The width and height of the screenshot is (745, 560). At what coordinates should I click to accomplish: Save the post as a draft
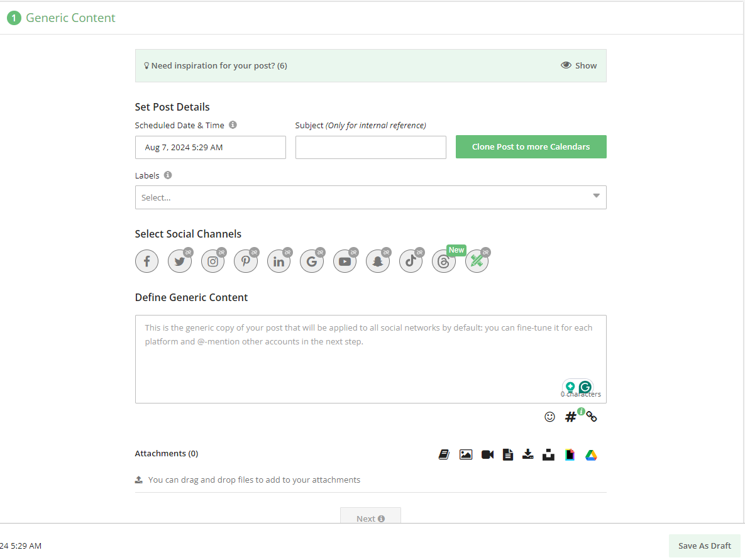[704, 546]
